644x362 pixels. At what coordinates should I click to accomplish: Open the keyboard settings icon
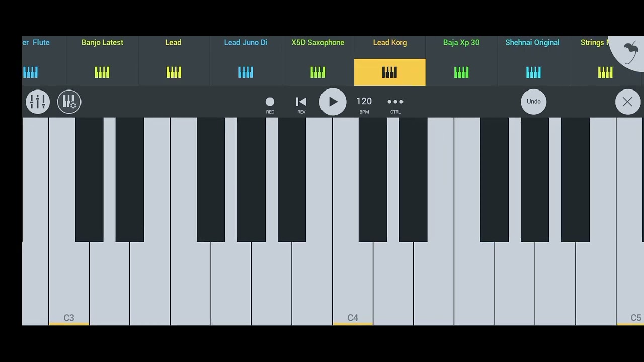[x=69, y=102]
